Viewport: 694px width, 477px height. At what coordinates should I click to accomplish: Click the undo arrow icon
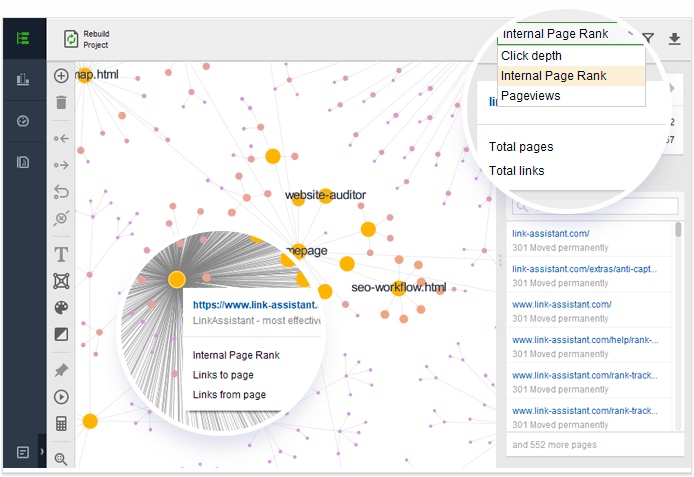coord(61,192)
